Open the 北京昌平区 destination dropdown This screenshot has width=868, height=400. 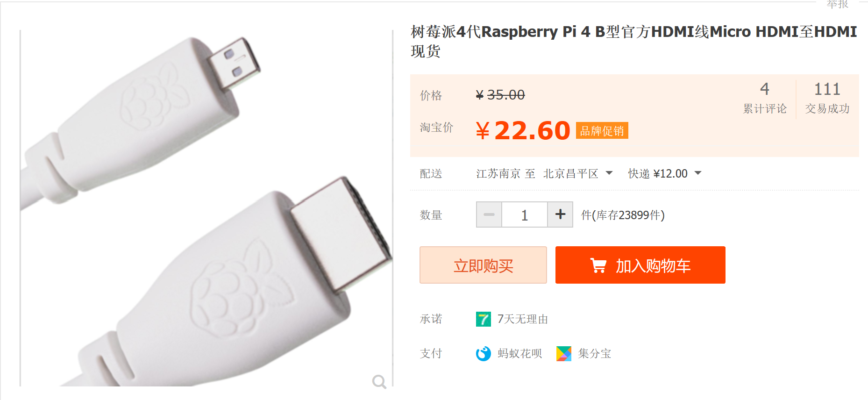point(578,174)
